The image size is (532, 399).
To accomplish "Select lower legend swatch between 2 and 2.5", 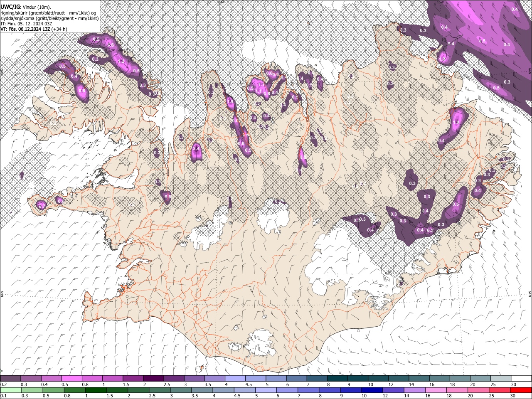I will click(x=139, y=390).
